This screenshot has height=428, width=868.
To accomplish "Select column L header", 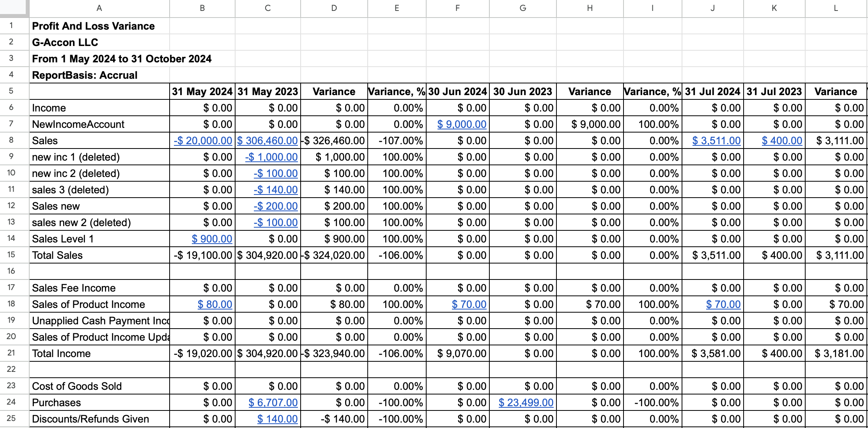I will point(836,8).
